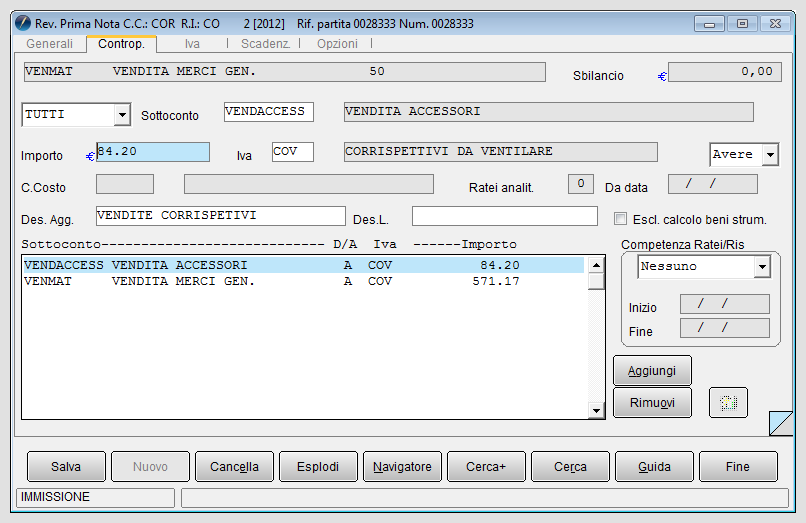This screenshot has width=806, height=523.
Task: Click the green grid icon button beside Rimuovi
Action: [x=728, y=403]
